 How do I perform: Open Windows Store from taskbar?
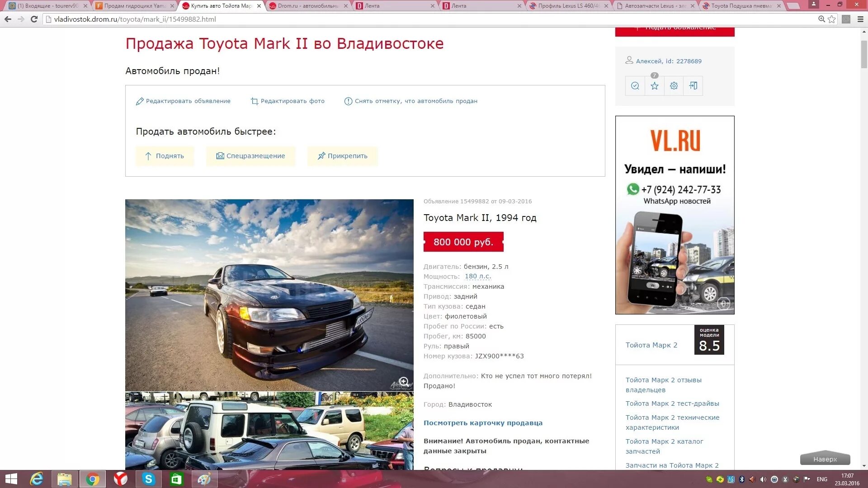[177, 479]
